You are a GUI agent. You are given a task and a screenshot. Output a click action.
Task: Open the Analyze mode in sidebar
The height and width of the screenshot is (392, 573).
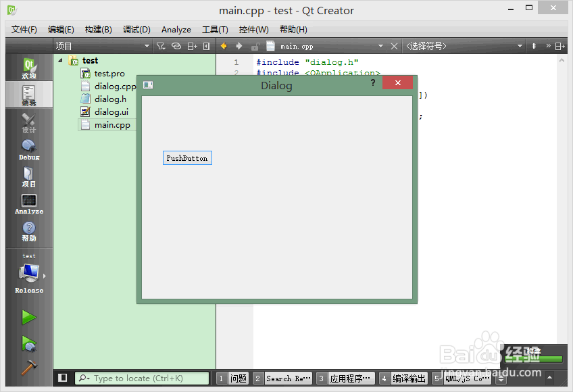(29, 203)
